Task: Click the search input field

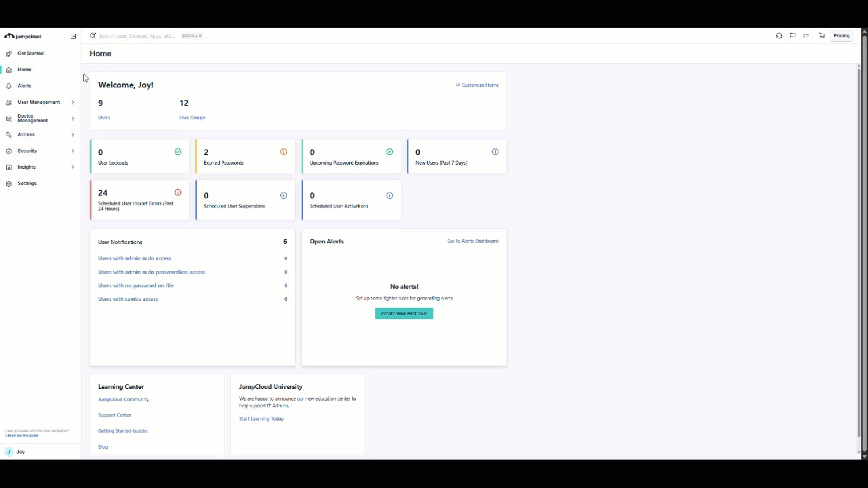Action: [136, 35]
